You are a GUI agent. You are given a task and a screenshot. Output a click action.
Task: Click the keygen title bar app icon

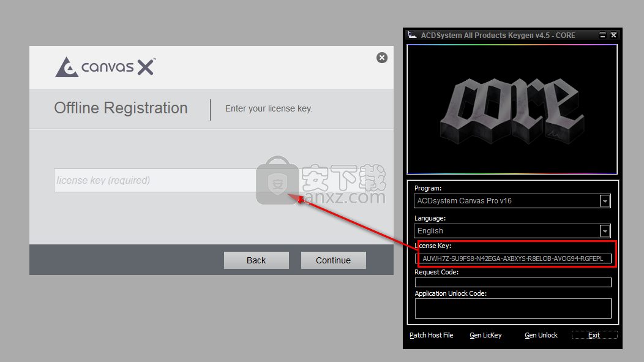(x=413, y=35)
